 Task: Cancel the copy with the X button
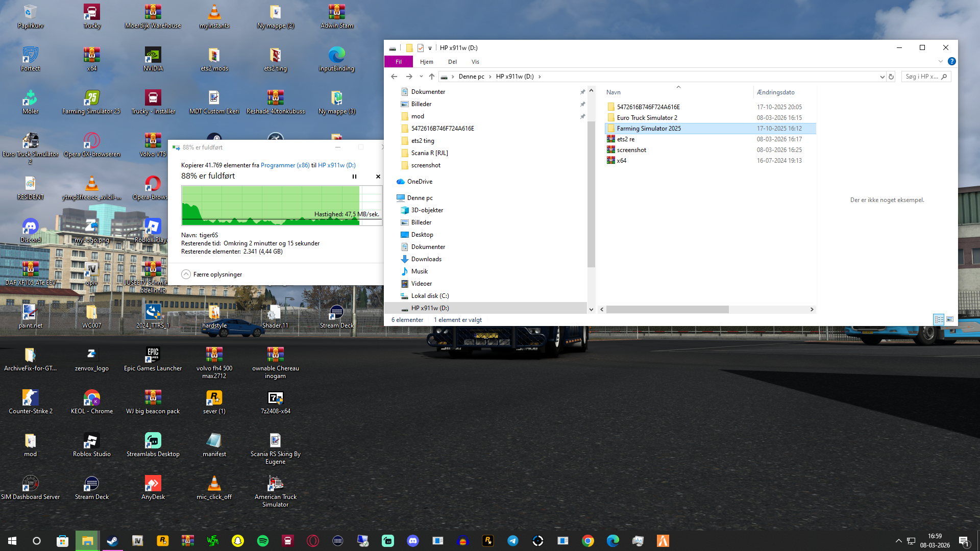point(378,177)
